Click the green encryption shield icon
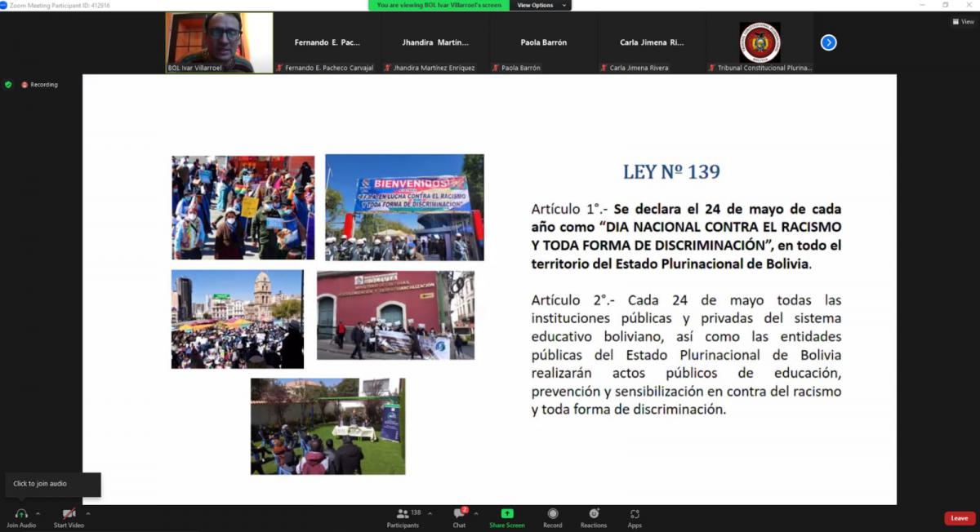 tap(8, 84)
